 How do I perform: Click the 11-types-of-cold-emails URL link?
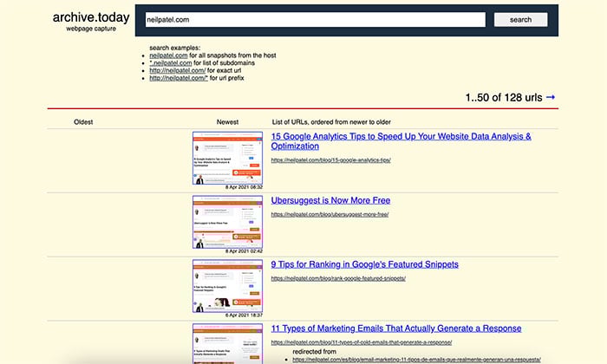coord(362,342)
